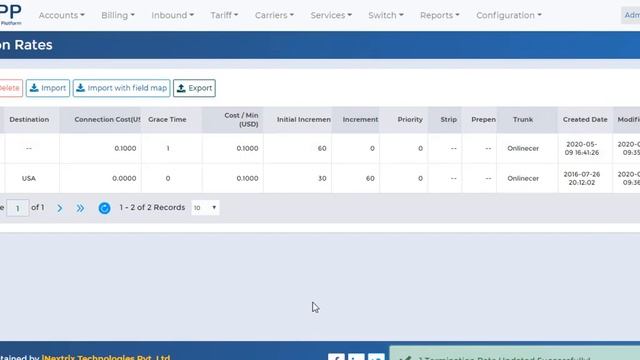Open the Tariff menu

tap(224, 15)
